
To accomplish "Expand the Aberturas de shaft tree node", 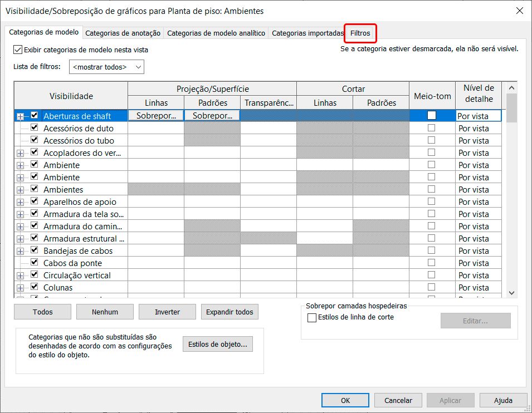I will [21, 116].
